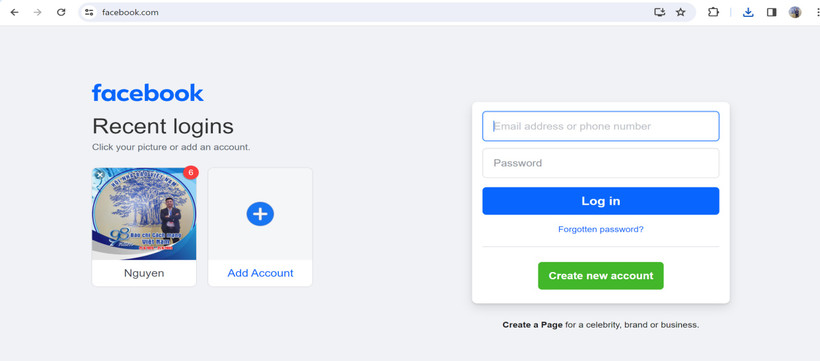
Task: Focus the Email address or phone number field
Action: [x=600, y=126]
